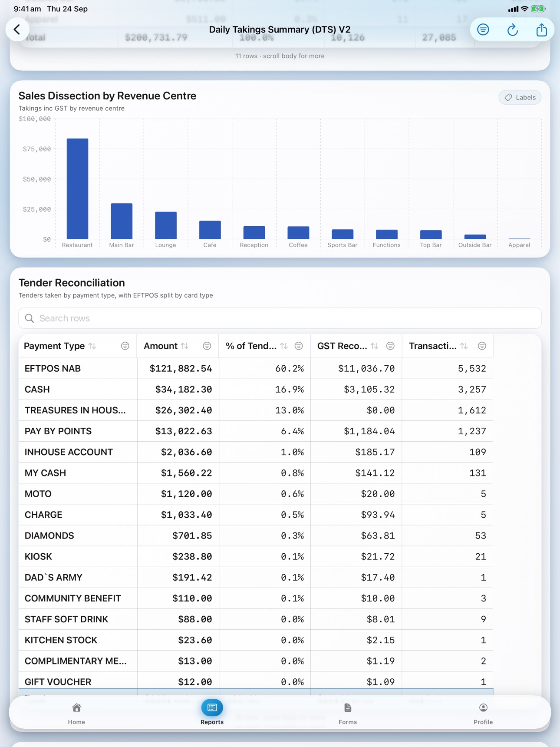This screenshot has height=747, width=560.
Task: Tap the wifi status icon
Action: [x=525, y=9]
